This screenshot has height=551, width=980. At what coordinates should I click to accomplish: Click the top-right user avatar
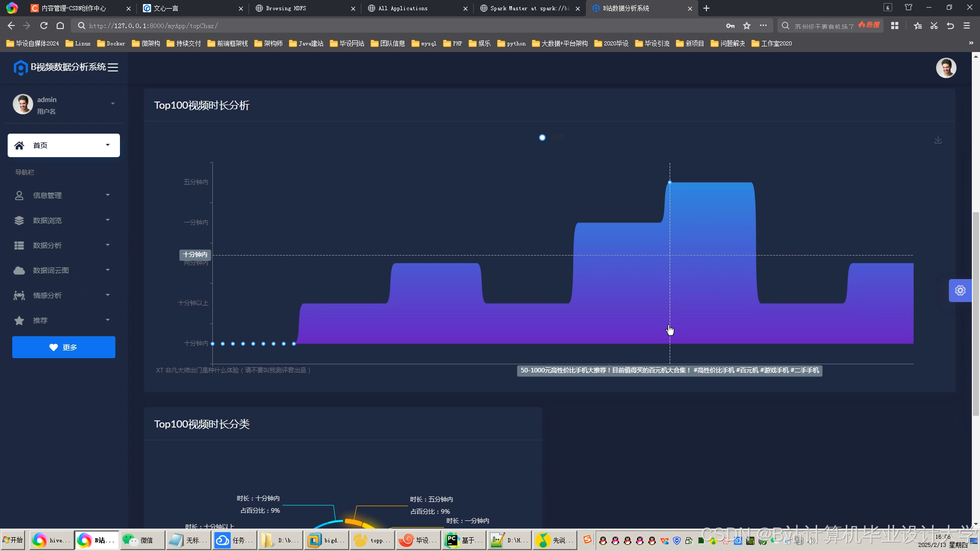pyautogui.click(x=946, y=68)
